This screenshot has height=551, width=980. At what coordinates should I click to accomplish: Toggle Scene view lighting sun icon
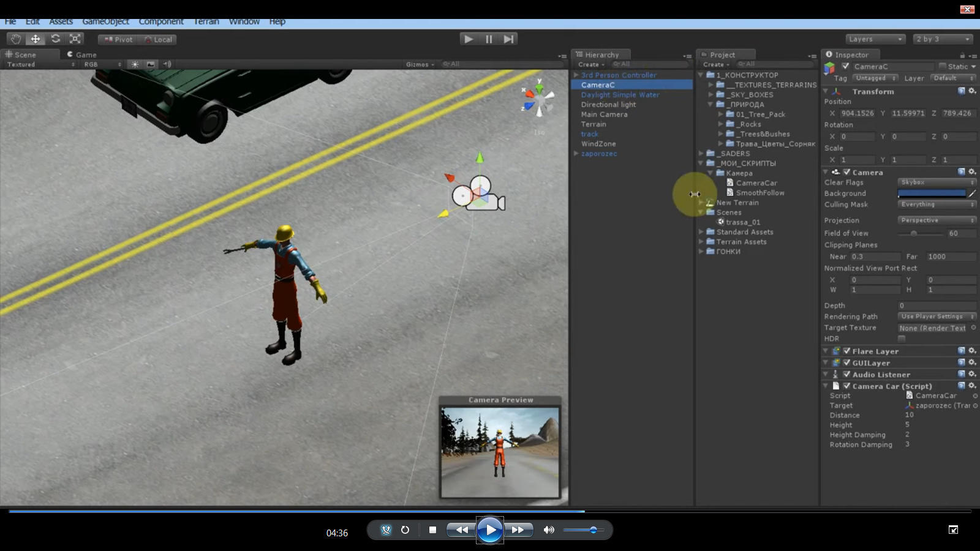[134, 64]
